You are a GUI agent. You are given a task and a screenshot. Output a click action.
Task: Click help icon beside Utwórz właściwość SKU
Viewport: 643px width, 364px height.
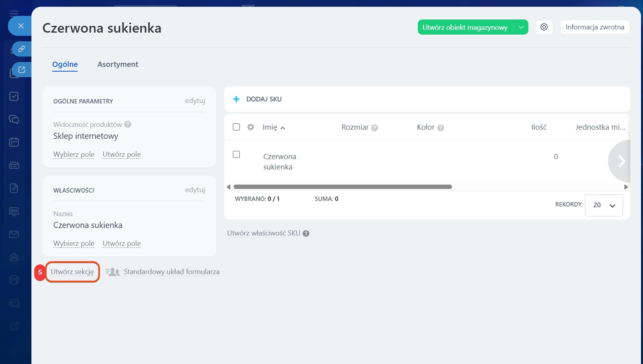point(306,234)
